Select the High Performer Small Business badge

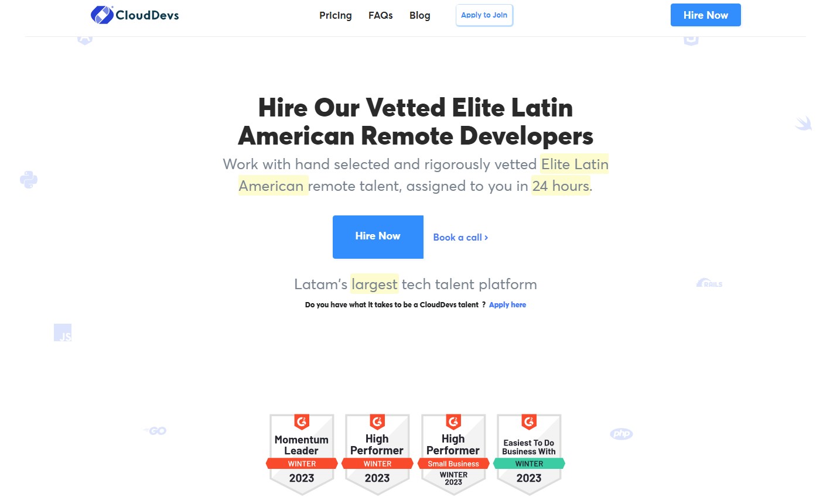click(x=453, y=454)
